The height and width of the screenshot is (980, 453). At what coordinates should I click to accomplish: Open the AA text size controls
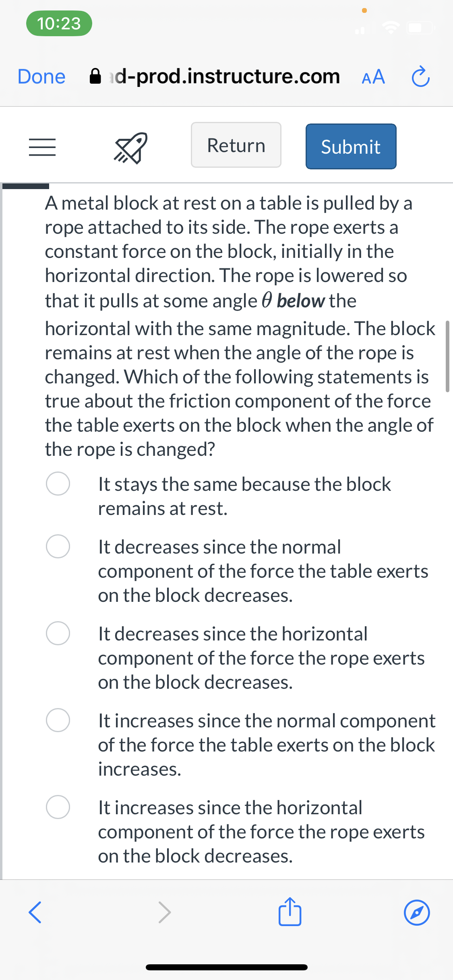[372, 76]
